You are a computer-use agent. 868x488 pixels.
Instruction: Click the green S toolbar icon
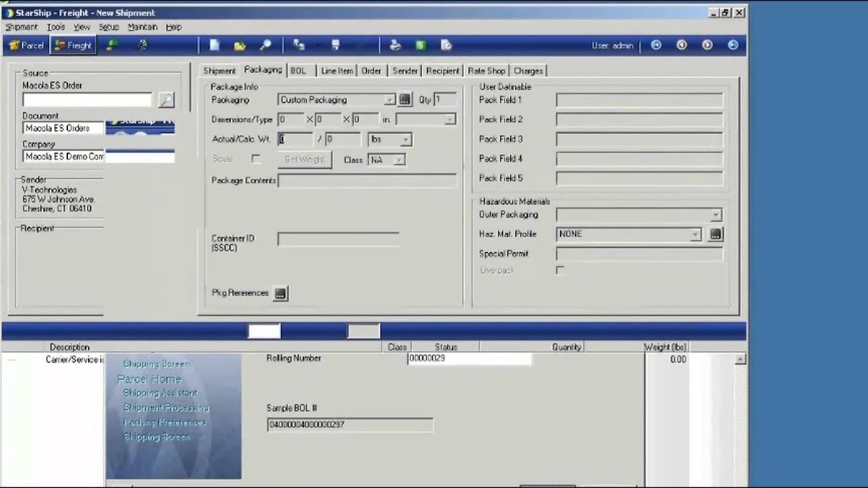420,45
